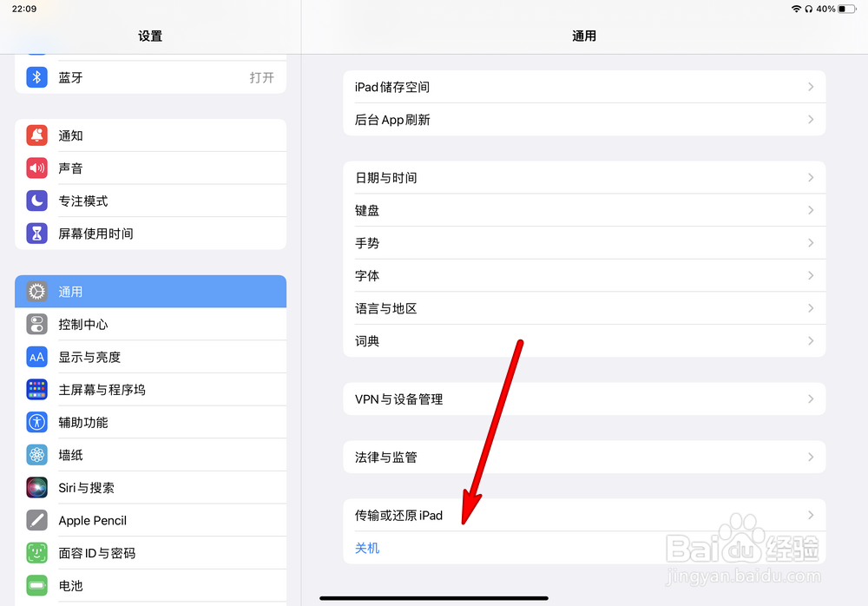This screenshot has height=606, width=868.
Task: Open 日期与时间 chevron
Action: (811, 177)
